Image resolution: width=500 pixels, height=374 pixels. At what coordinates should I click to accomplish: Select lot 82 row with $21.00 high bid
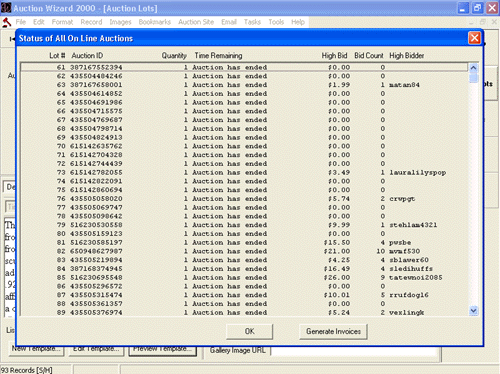point(244,251)
